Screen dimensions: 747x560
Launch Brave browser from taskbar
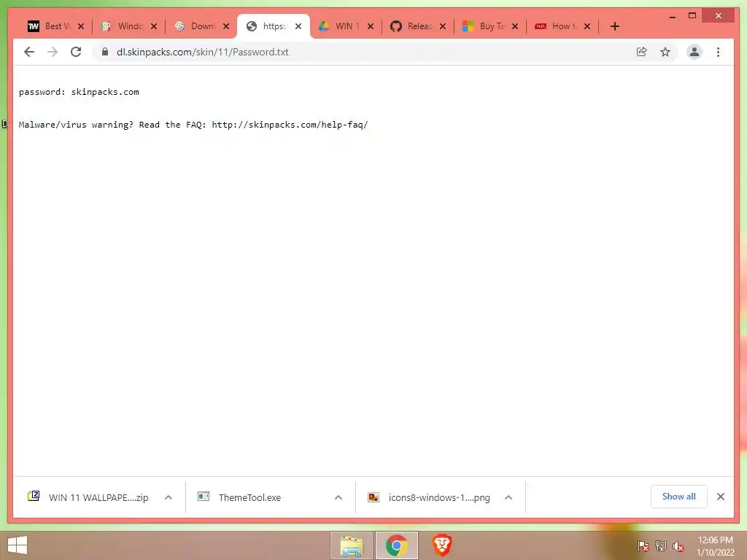[x=441, y=545]
